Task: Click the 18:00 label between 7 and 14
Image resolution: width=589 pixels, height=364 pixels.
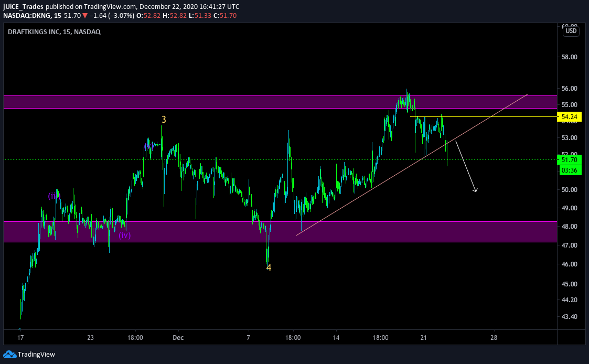Action: 293,338
